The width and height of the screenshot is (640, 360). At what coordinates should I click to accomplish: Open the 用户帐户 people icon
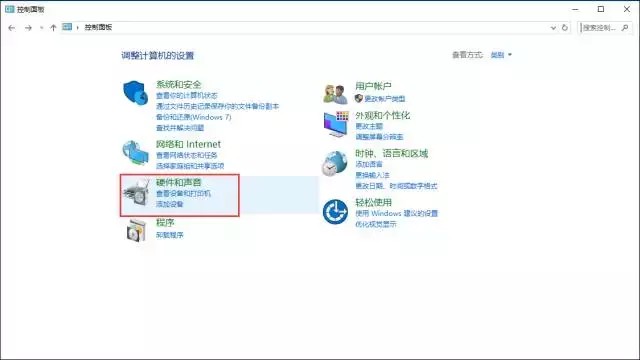coord(335,94)
